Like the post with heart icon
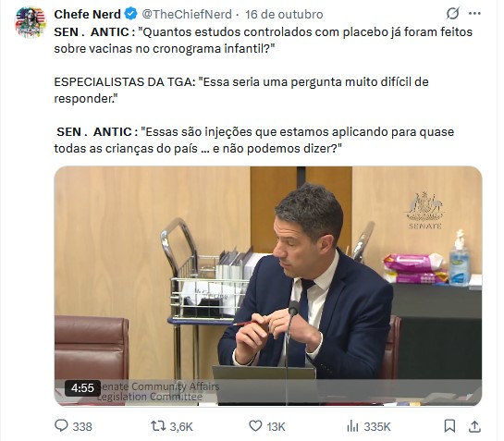The width and height of the screenshot is (504, 441). 255,426
